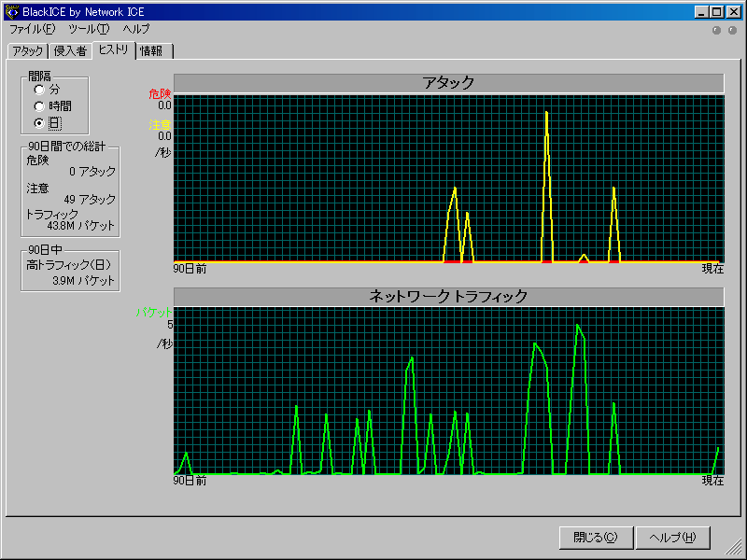Click the 現在 label under attack graph

[x=712, y=269]
